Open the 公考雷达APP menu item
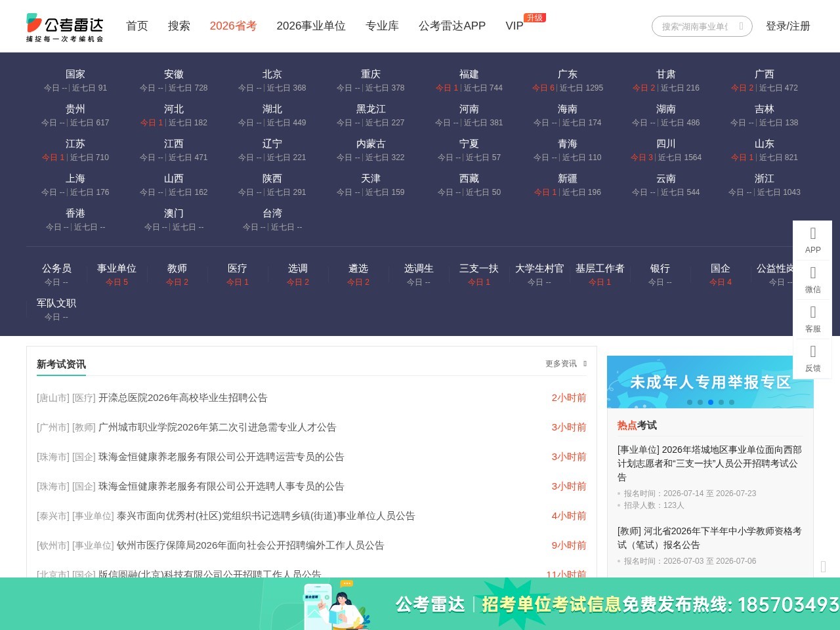 click(452, 26)
